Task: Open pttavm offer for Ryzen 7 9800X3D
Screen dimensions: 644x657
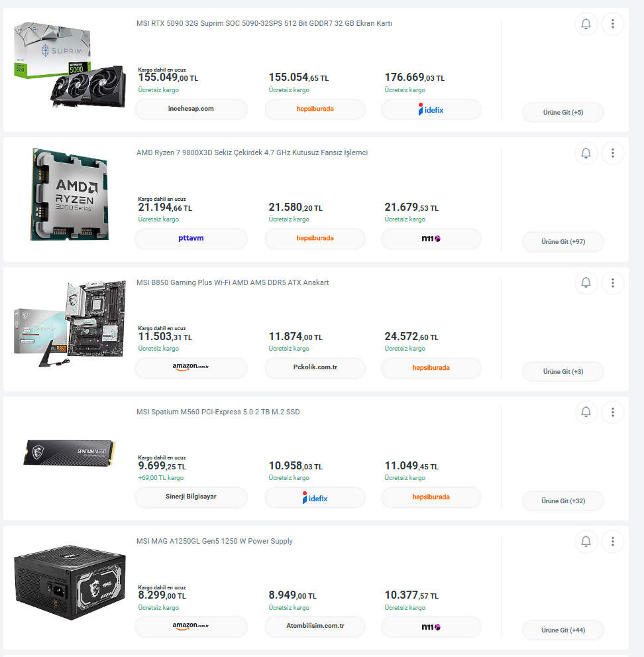Action: click(191, 239)
